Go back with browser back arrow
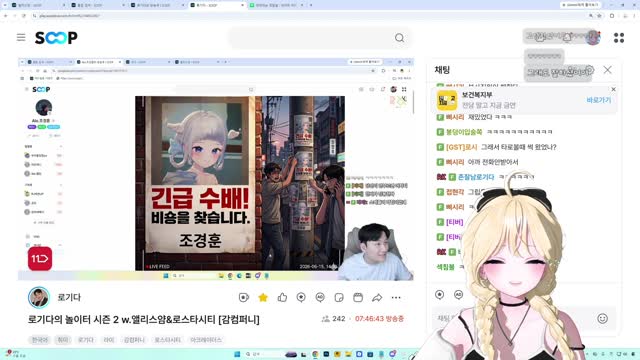Image resolution: width=640 pixels, height=360 pixels. pos(6,16)
